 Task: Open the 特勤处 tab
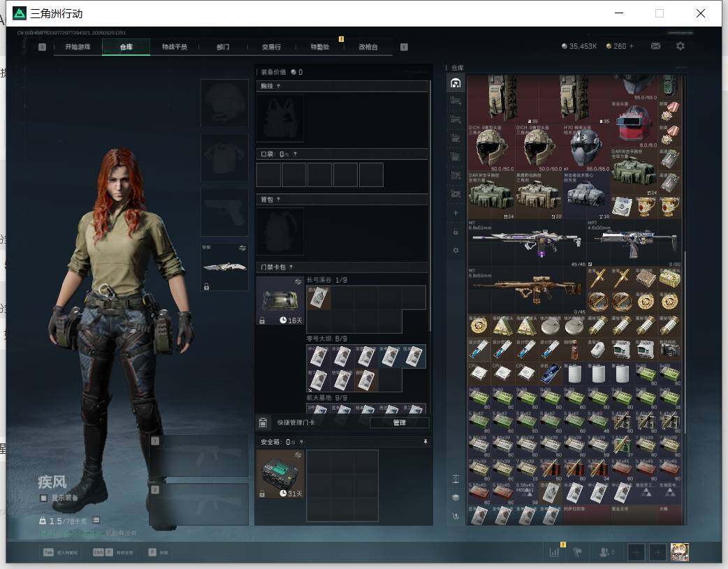(320, 47)
